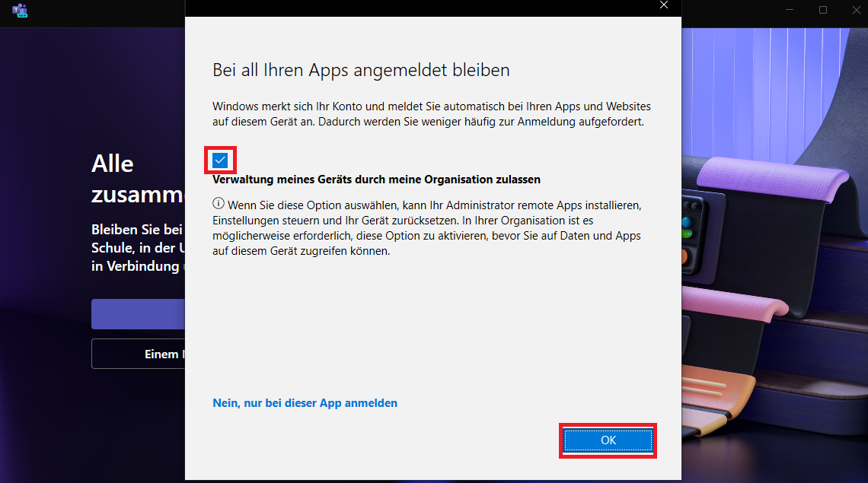This screenshot has width=868, height=483.
Task: Click the 'Bei all Ihren Apps angemeldet bleiben' heading
Action: [x=361, y=71]
